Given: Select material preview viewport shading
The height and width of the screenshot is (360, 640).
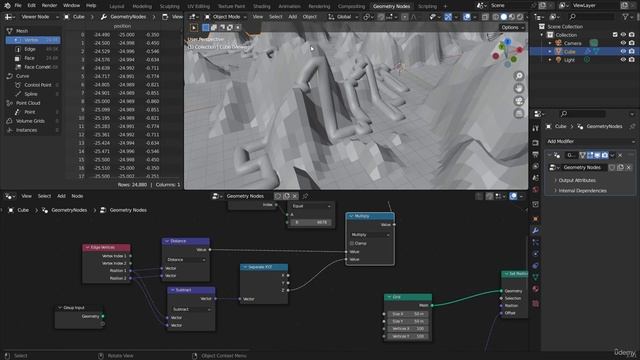Looking at the screenshot, I should (511, 17).
